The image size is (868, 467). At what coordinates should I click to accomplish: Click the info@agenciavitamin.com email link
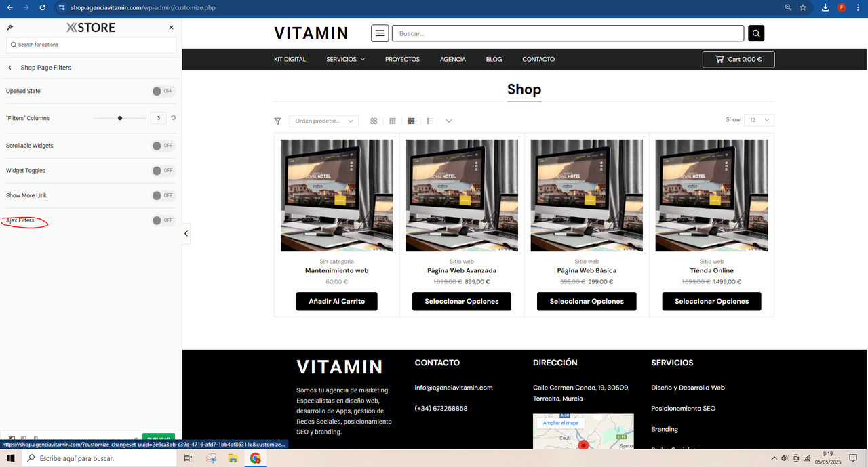point(454,388)
